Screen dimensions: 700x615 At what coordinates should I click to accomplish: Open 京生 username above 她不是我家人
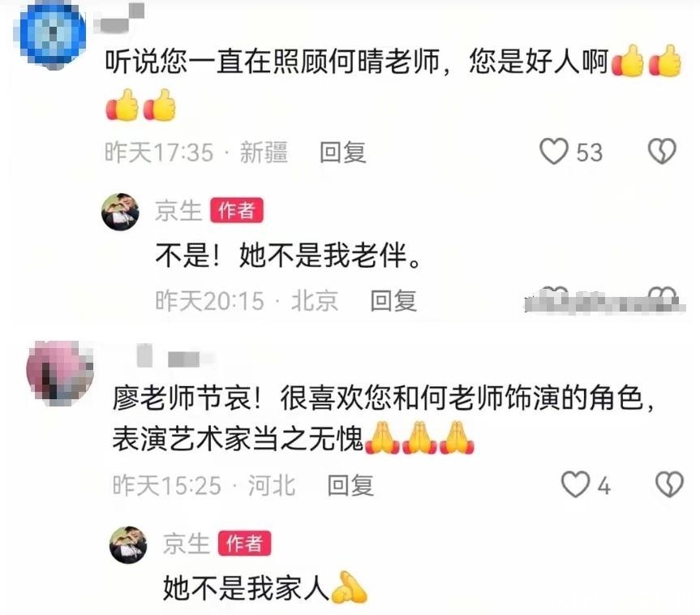coord(187,543)
